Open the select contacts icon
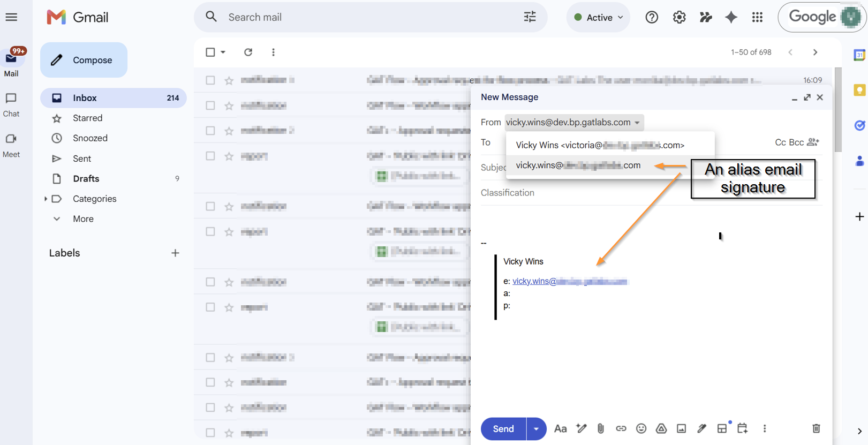 [x=813, y=142]
